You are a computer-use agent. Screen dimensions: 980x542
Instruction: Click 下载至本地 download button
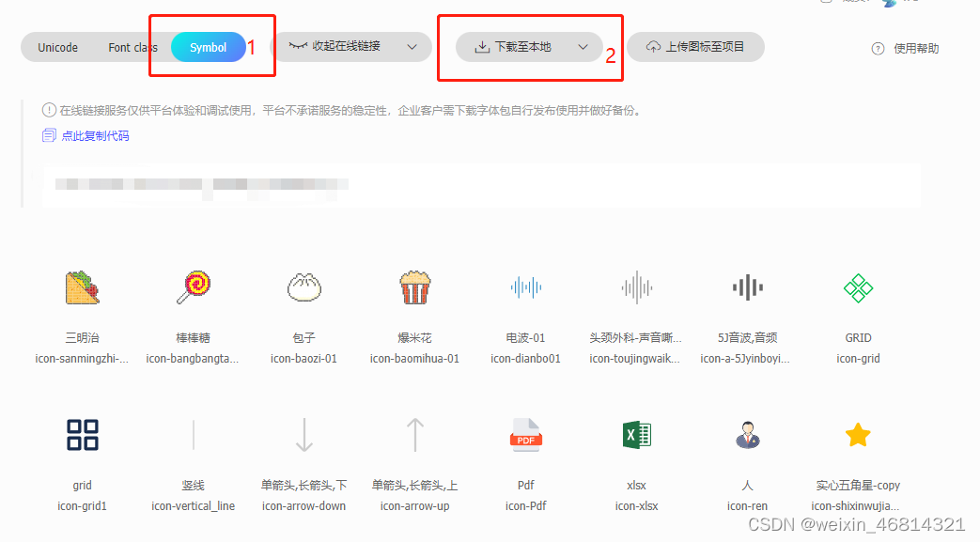tap(529, 47)
